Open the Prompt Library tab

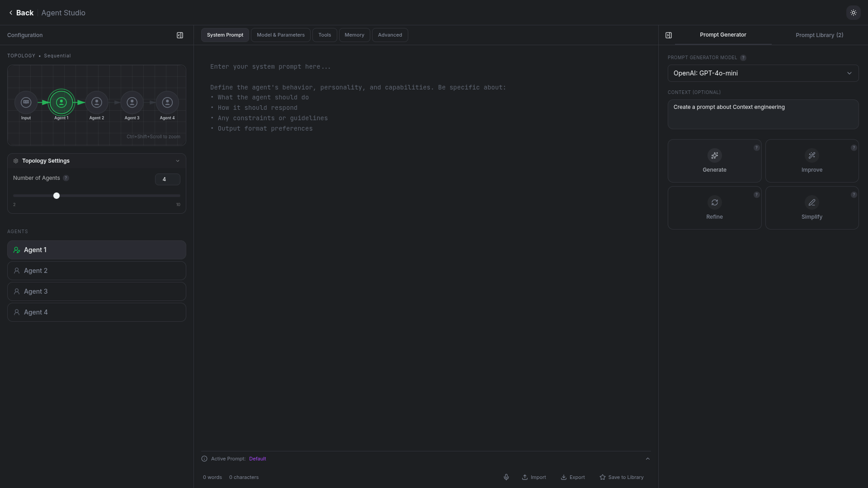click(819, 35)
